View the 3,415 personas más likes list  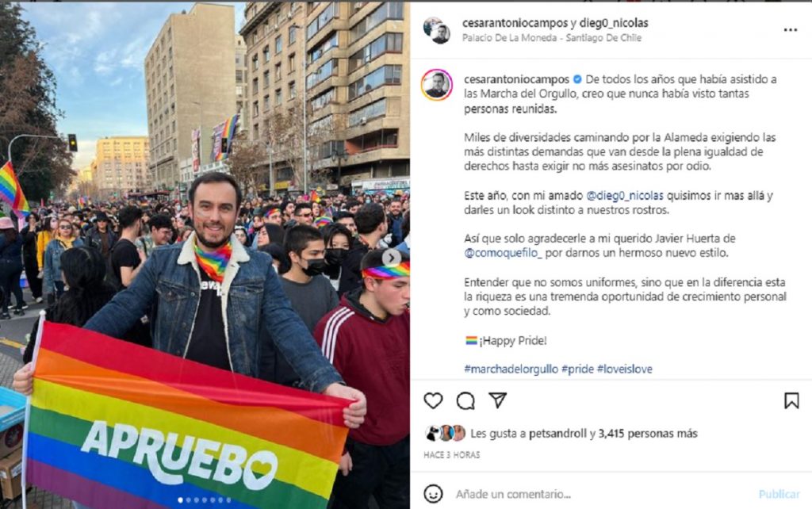tap(648, 434)
